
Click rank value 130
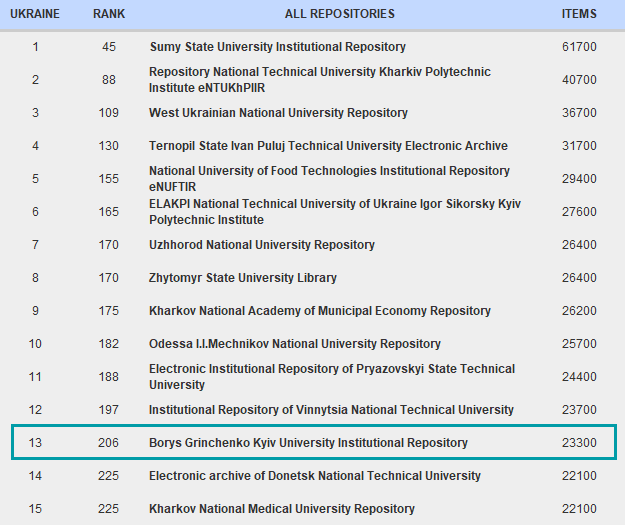click(109, 146)
